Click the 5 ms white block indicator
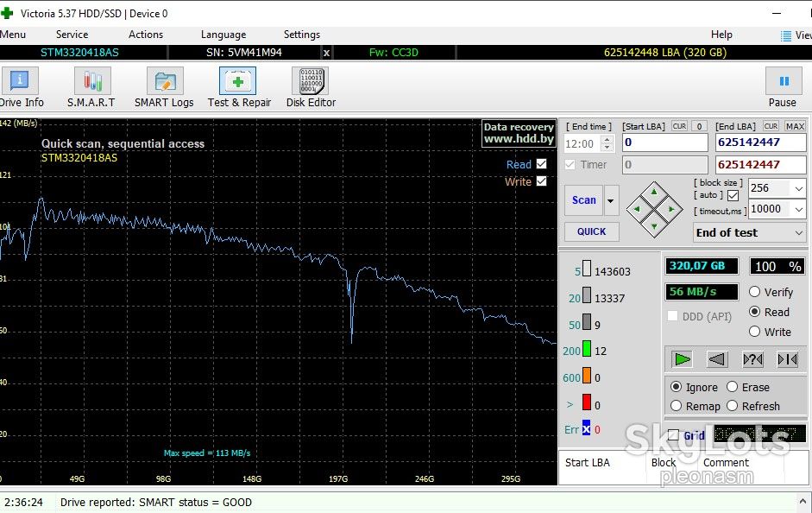The height and width of the screenshot is (513, 812). (586, 269)
